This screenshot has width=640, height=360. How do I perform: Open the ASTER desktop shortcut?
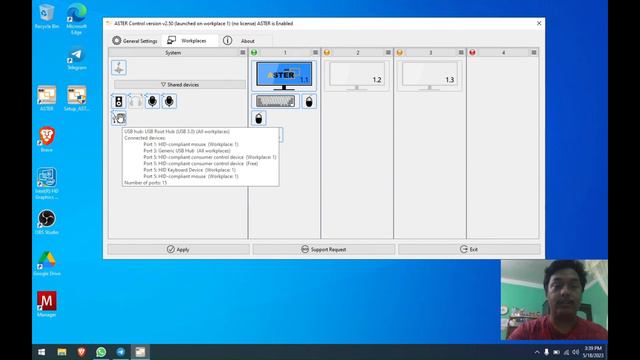(x=47, y=98)
